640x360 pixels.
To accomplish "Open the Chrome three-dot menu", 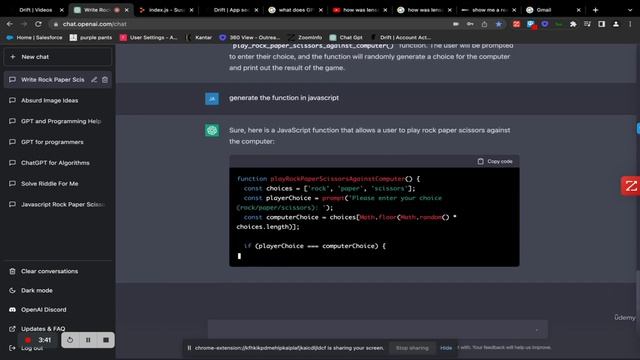I will coord(630,24).
